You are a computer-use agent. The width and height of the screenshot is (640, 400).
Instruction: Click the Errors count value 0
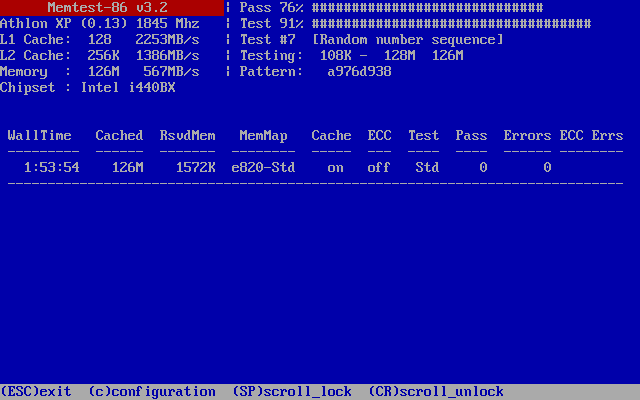[x=547, y=167]
